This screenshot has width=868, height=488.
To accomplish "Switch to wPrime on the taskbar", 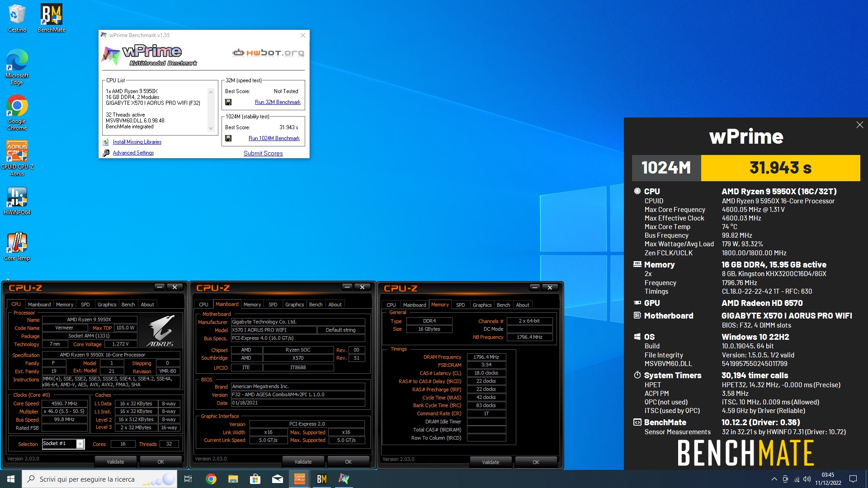I will 344,479.
